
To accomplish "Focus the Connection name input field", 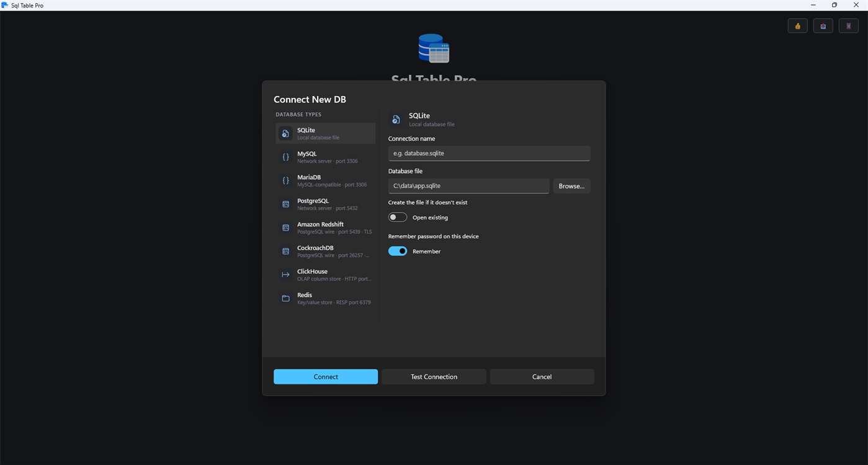I will 489,153.
